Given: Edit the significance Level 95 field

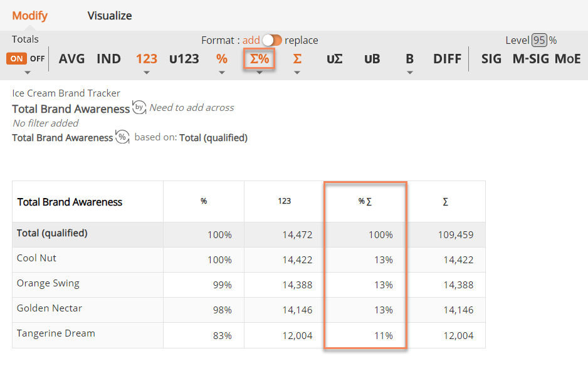Looking at the screenshot, I should tap(539, 40).
